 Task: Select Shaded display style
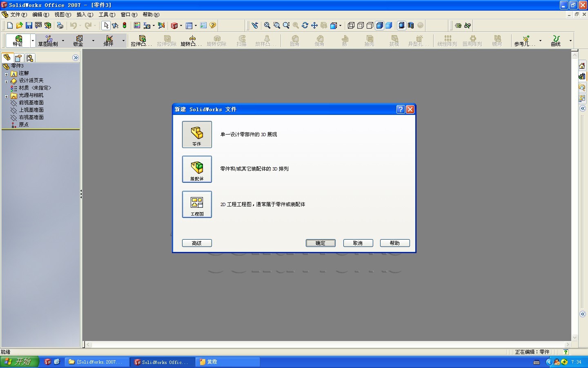389,25
